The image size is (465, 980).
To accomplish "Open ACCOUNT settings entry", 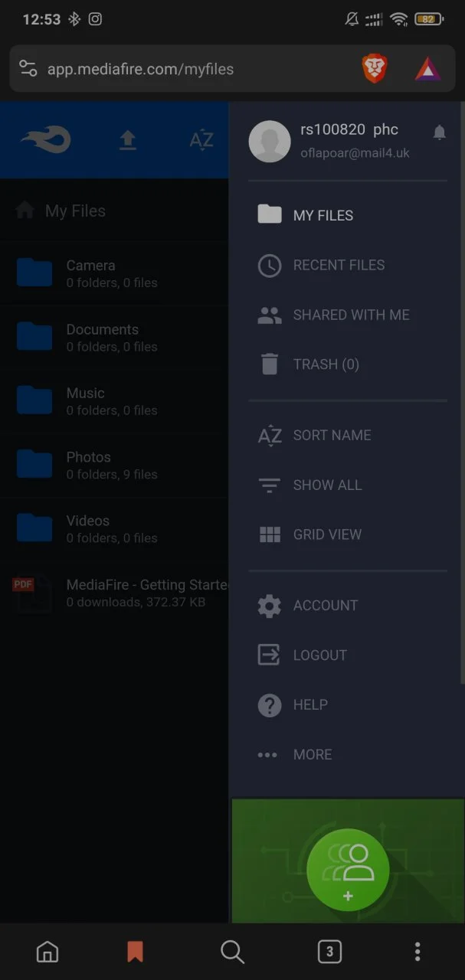I will click(348, 605).
